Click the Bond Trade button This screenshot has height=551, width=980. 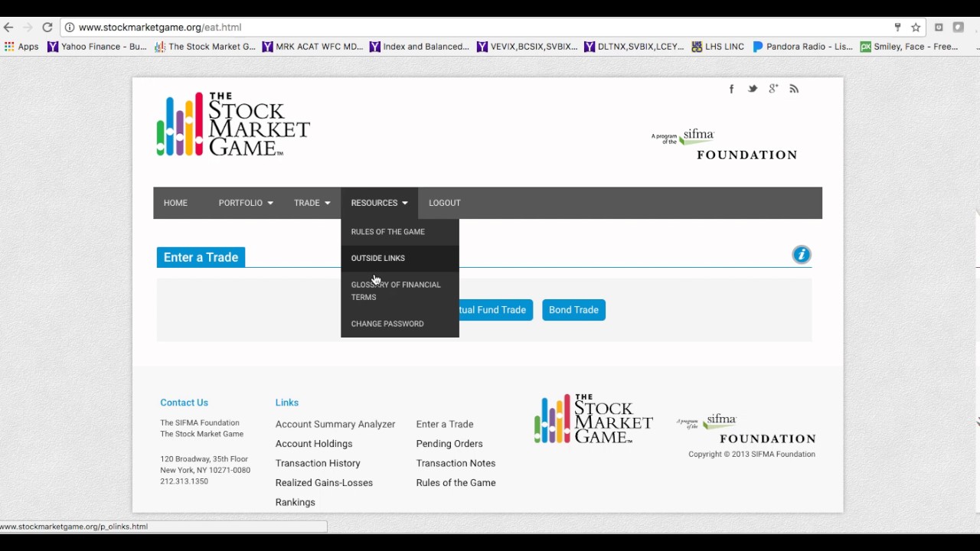pos(573,310)
